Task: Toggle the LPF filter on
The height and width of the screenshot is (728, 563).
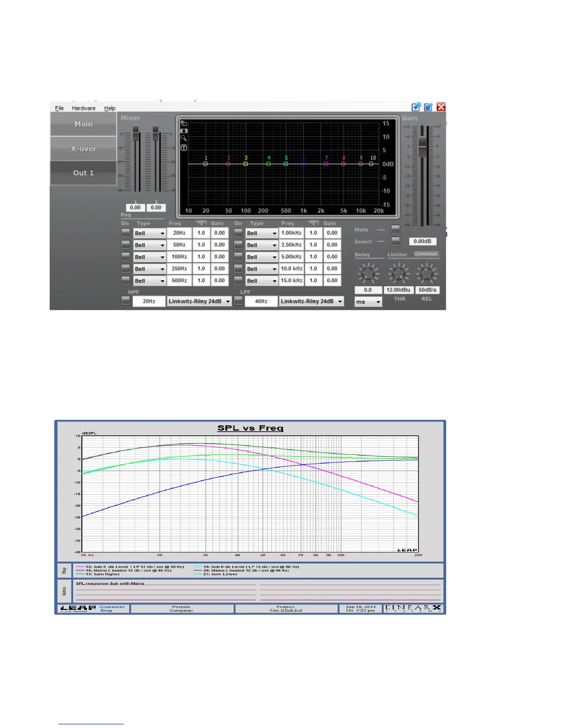Action: click(x=238, y=301)
